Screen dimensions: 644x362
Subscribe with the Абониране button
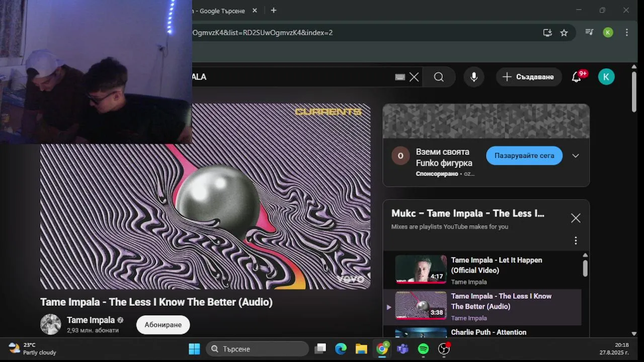click(x=163, y=325)
